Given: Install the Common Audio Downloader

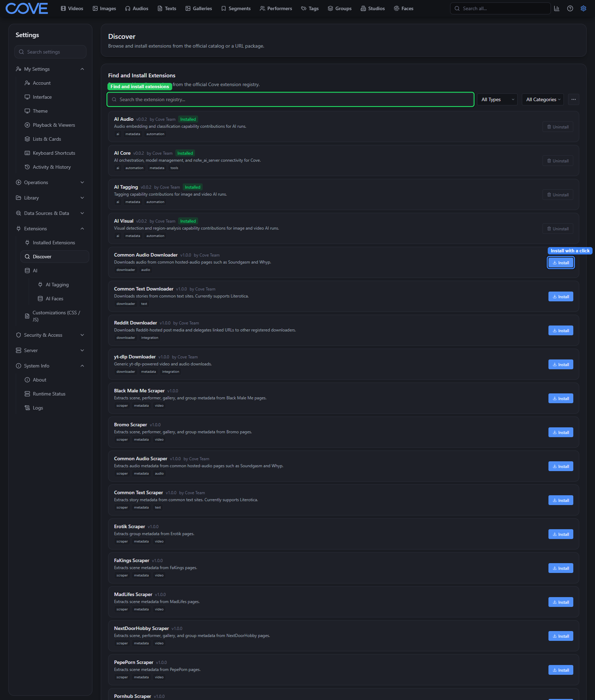Looking at the screenshot, I should click(x=561, y=262).
